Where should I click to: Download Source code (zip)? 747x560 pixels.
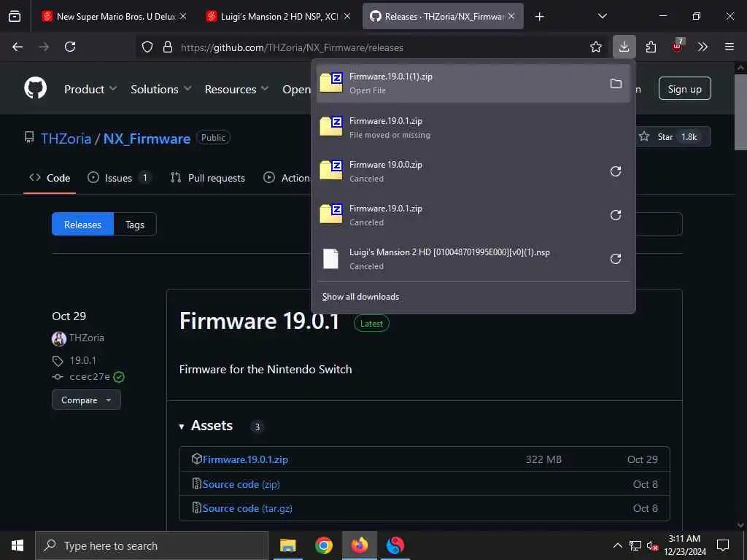coord(241,484)
